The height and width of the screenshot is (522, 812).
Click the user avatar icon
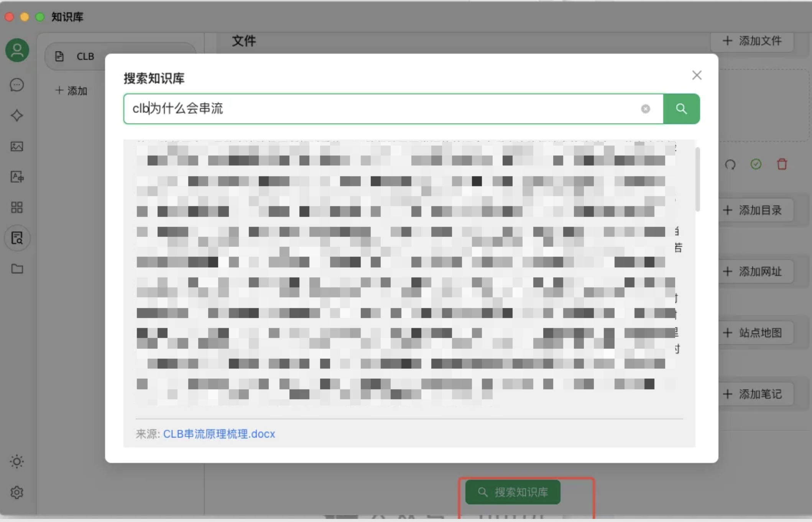tap(17, 50)
